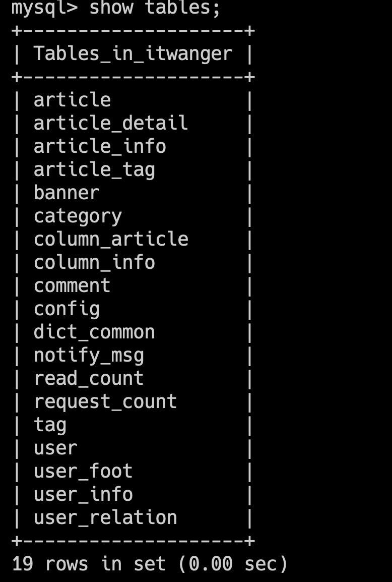Select the config table name

coord(67,309)
